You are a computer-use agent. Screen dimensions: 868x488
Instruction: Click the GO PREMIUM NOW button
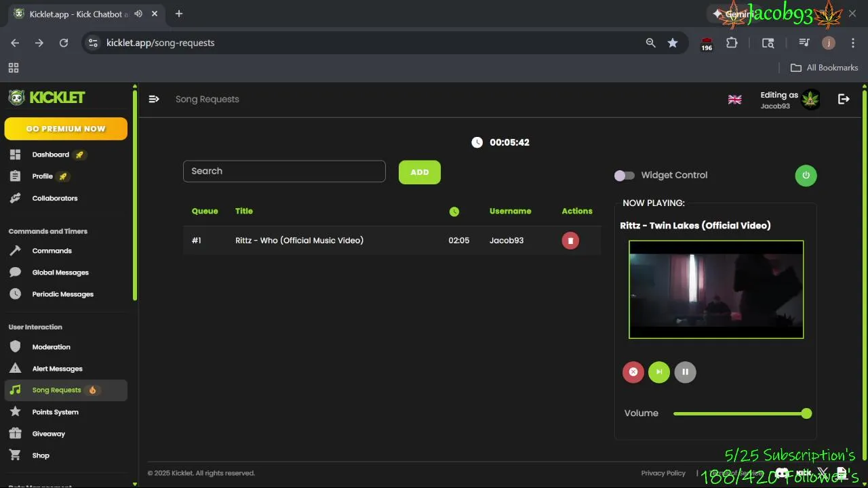(x=66, y=129)
